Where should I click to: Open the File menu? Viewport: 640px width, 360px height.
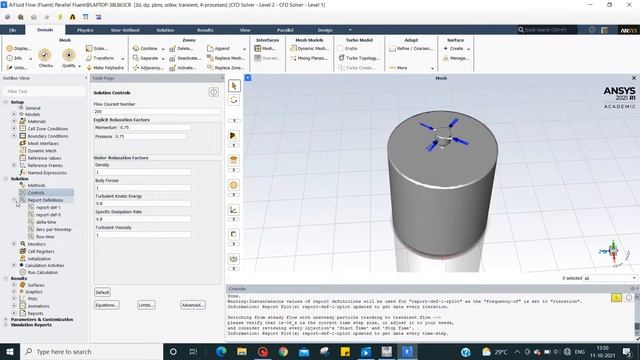[13, 30]
